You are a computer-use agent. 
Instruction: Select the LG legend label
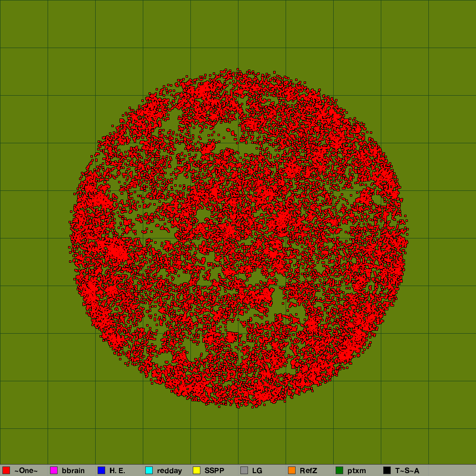(257, 471)
